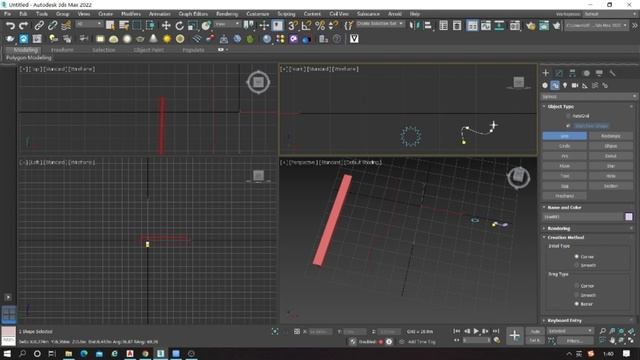Screen dimensions: 640x360
Task: Toggle the Percent Snap icon
Action: coord(320,26)
